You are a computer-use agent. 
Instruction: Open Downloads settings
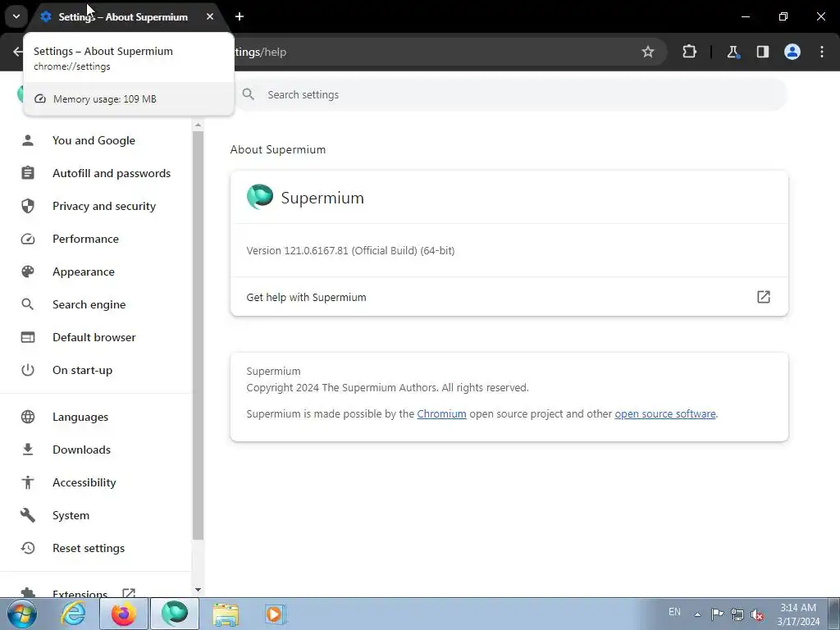point(81,450)
